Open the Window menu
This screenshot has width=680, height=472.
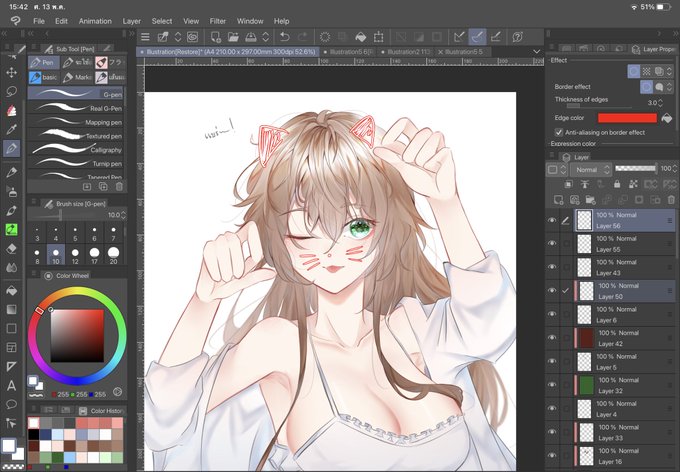250,21
